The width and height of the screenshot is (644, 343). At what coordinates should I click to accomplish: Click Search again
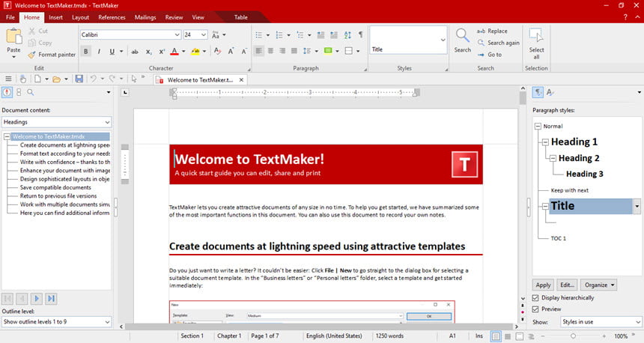pyautogui.click(x=498, y=43)
